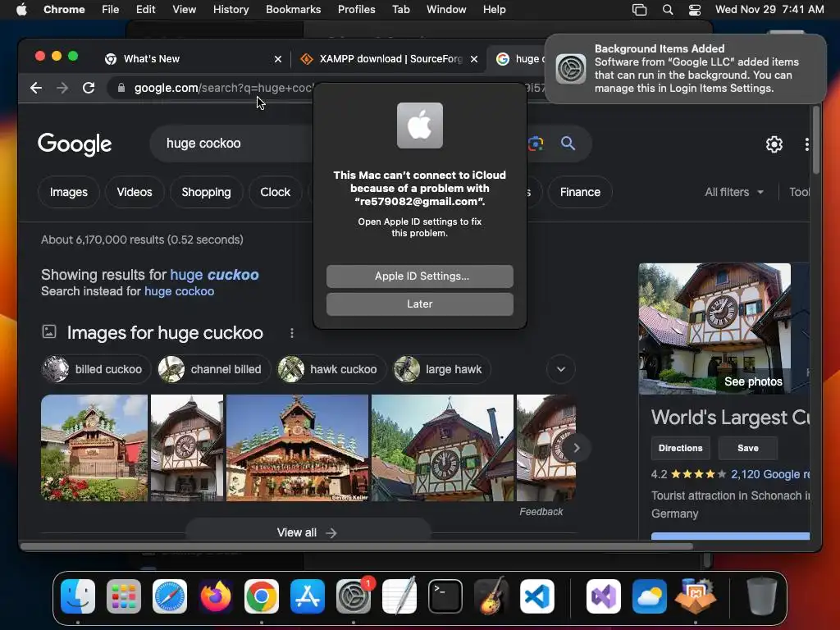Image resolution: width=840 pixels, height=630 pixels.
Task: Open GarageBand from the Dock
Action: [491, 596]
